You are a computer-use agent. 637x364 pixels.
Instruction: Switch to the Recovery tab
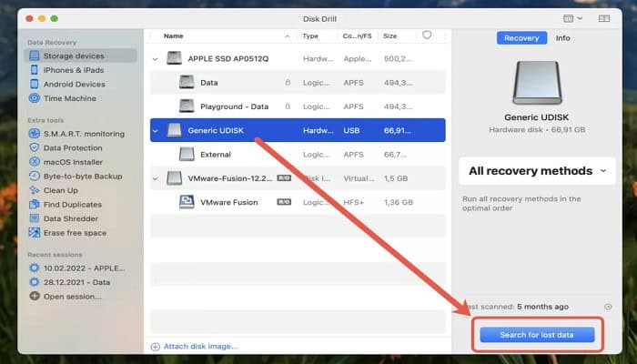[521, 38]
